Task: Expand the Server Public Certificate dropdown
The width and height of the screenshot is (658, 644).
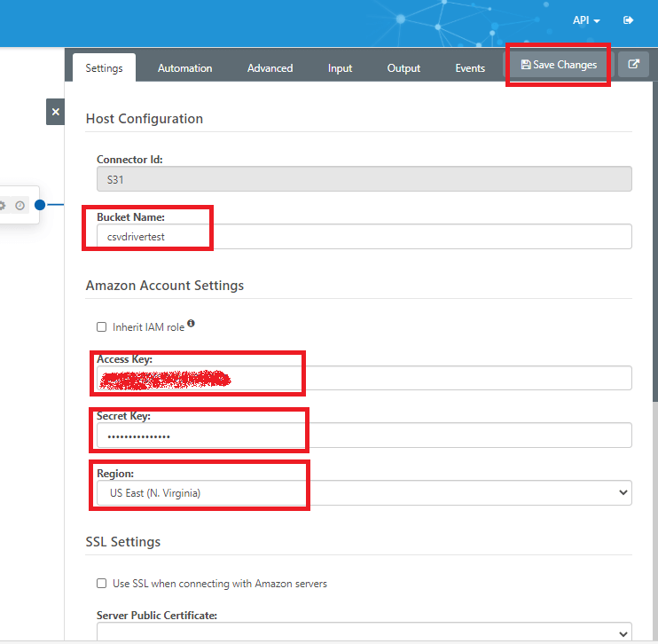Action: pyautogui.click(x=364, y=633)
